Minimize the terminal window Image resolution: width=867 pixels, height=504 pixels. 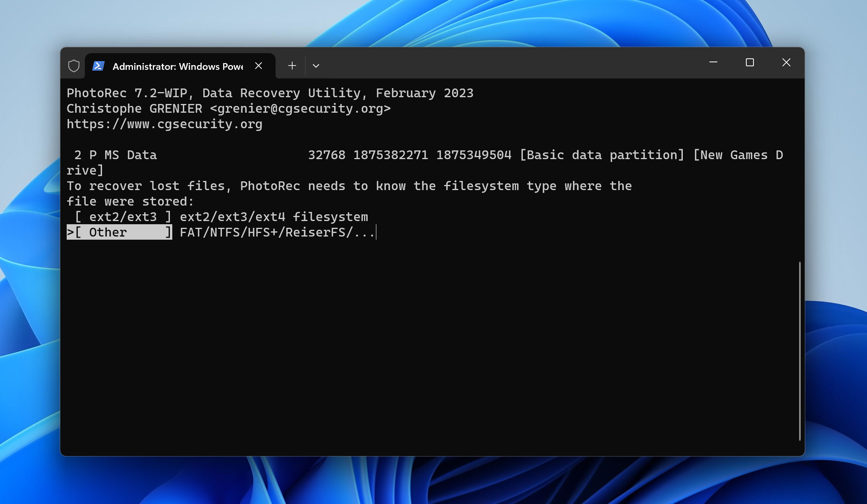(713, 62)
